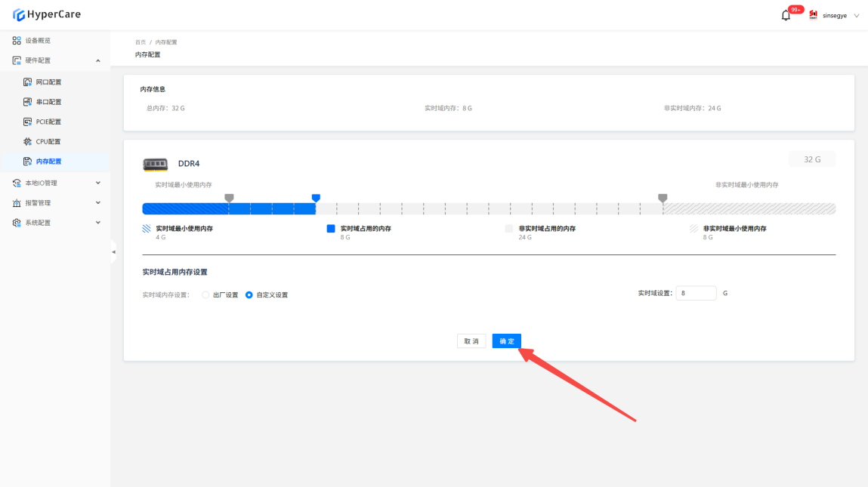The height and width of the screenshot is (487, 868).
Task: Click the 非实时域占用的内存 legend label
Action: [x=547, y=229]
